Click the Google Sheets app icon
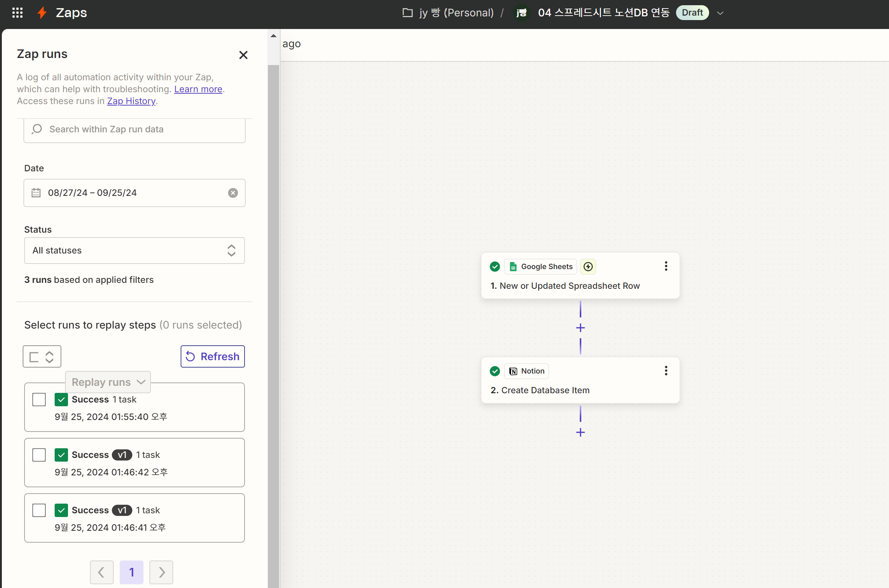Image resolution: width=889 pixels, height=588 pixels. pos(513,266)
